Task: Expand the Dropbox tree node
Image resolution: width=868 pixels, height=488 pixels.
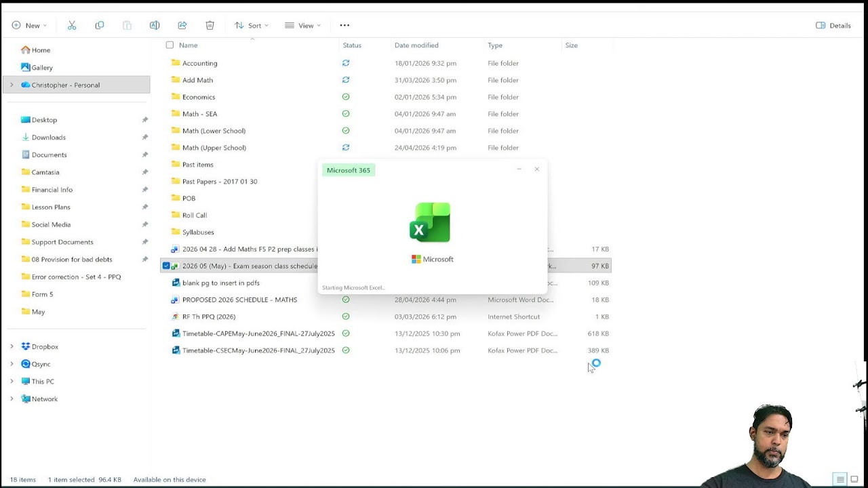Action: (x=12, y=346)
